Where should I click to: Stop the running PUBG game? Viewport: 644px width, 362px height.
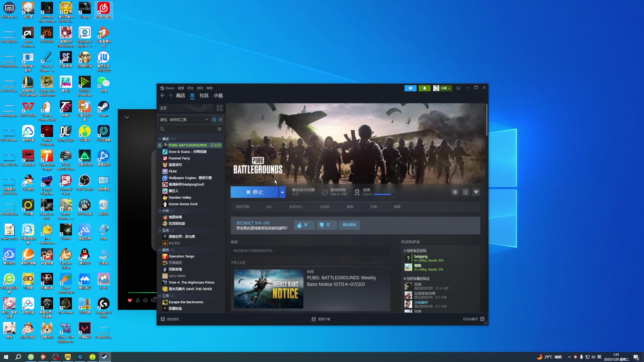tap(254, 192)
